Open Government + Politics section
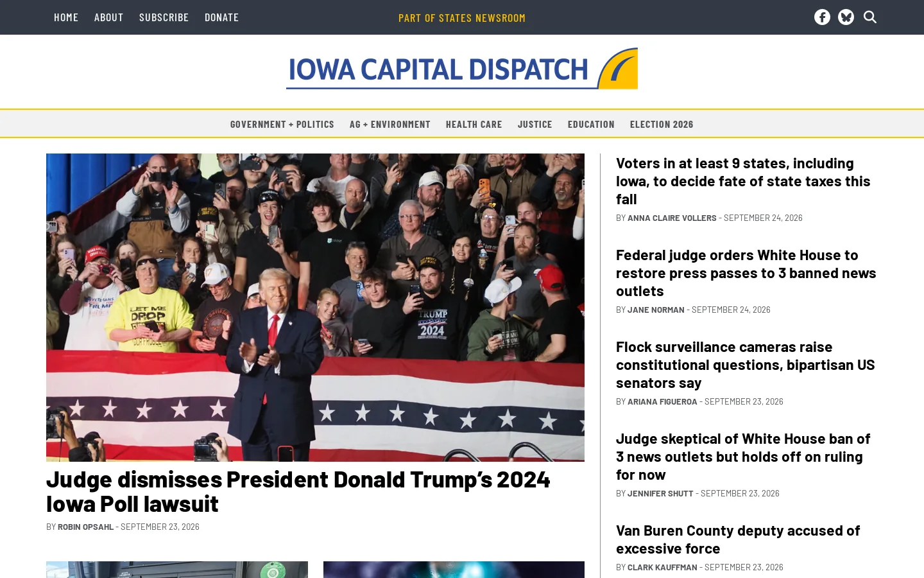The height and width of the screenshot is (578, 924). point(282,124)
